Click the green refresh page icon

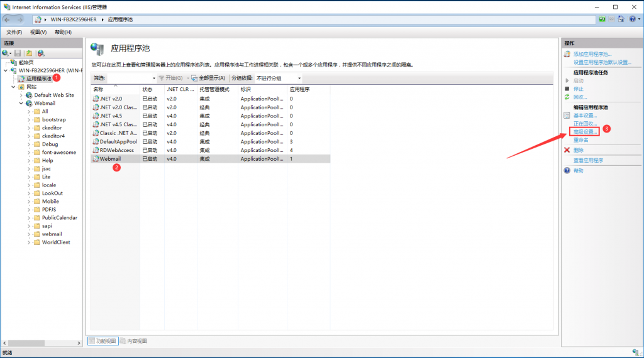pyautogui.click(x=602, y=19)
